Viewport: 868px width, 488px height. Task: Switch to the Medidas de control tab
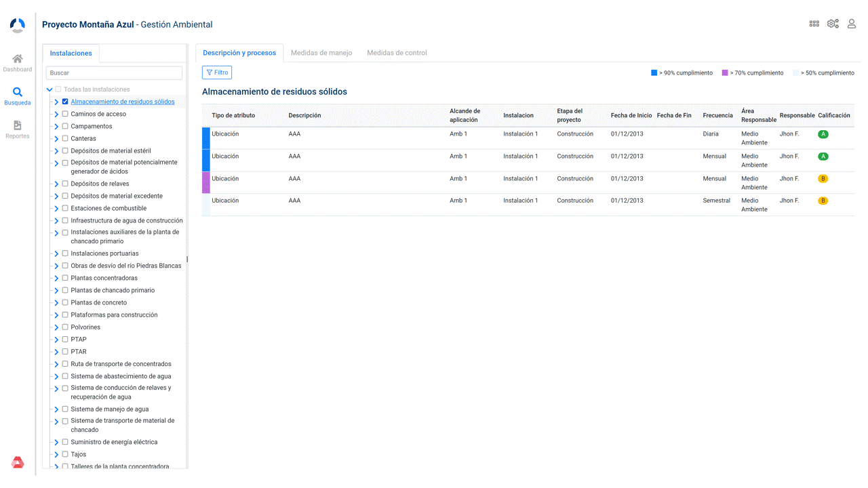[397, 53]
